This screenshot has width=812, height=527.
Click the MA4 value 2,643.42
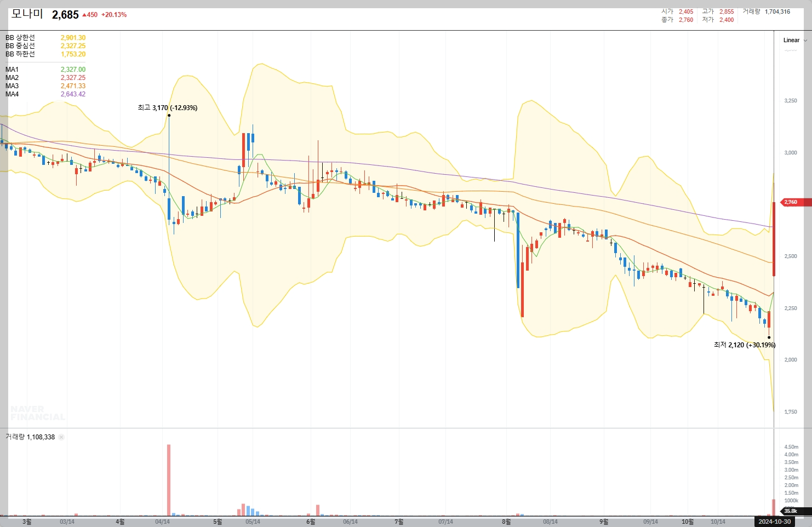coord(73,94)
